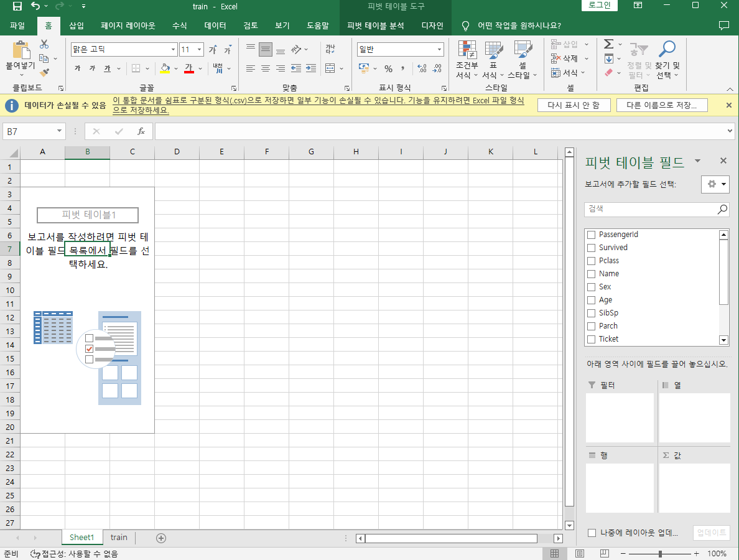Open the font size dropdown showing 11

point(199,50)
